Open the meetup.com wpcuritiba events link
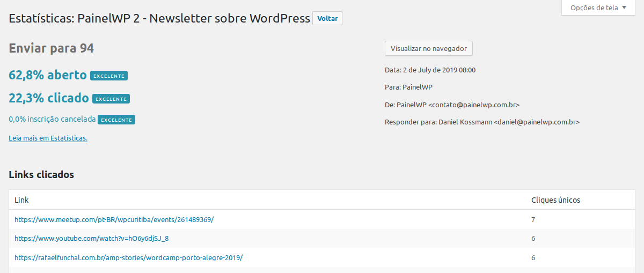This screenshot has height=273, width=644. point(114,219)
